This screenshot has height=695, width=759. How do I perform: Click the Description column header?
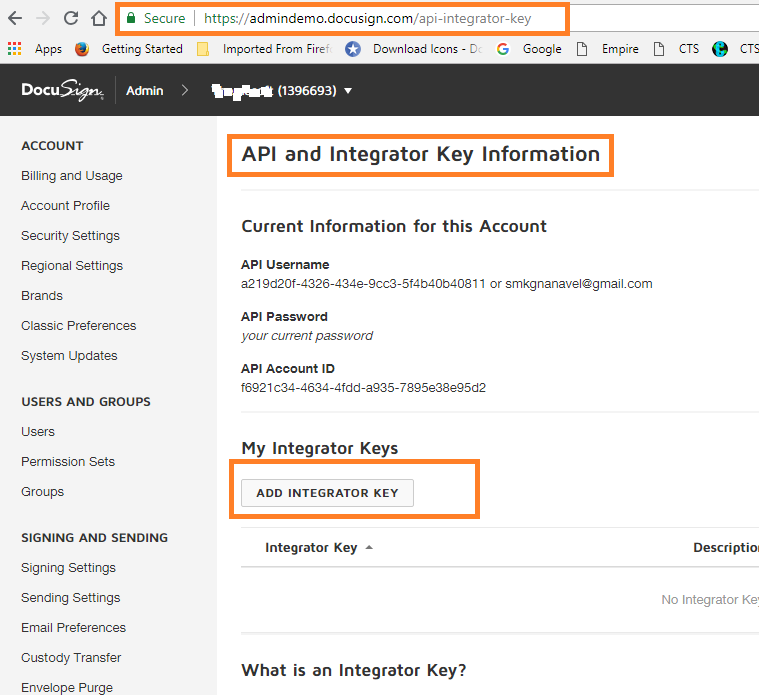pos(726,547)
